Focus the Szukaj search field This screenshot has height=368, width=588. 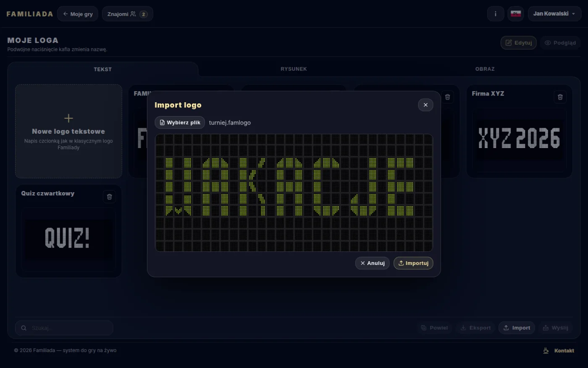tap(64, 328)
